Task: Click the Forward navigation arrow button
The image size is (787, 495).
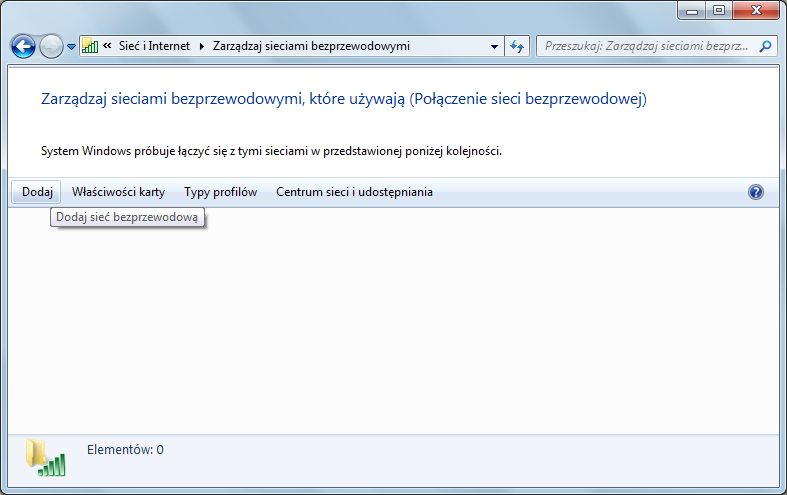Action: click(51, 46)
